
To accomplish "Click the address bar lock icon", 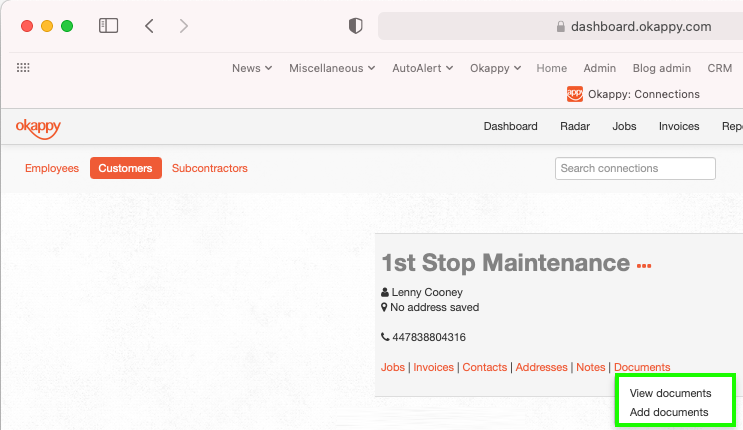I will (561, 26).
